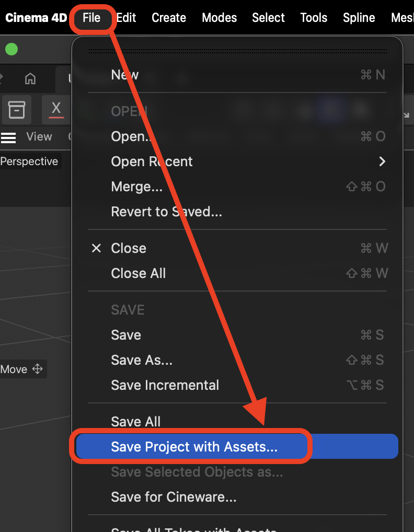Image resolution: width=414 pixels, height=532 pixels.
Task: Choose Save menu entry
Action: 237,335
